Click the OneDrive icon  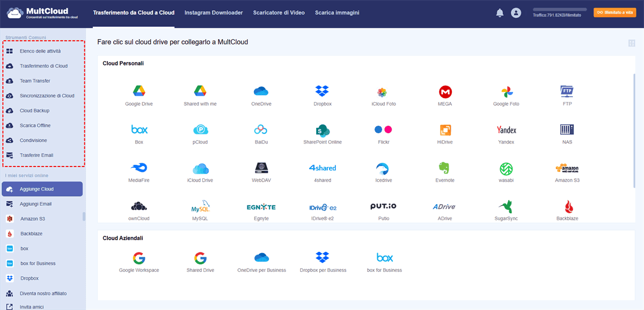click(261, 91)
